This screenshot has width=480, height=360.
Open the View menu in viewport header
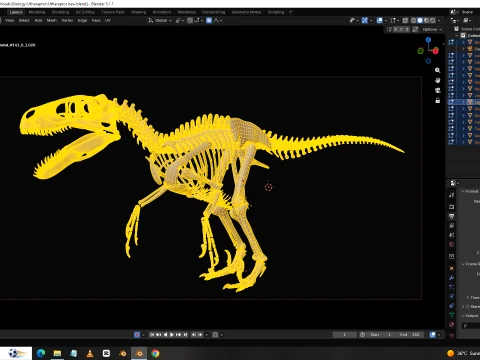click(x=10, y=20)
